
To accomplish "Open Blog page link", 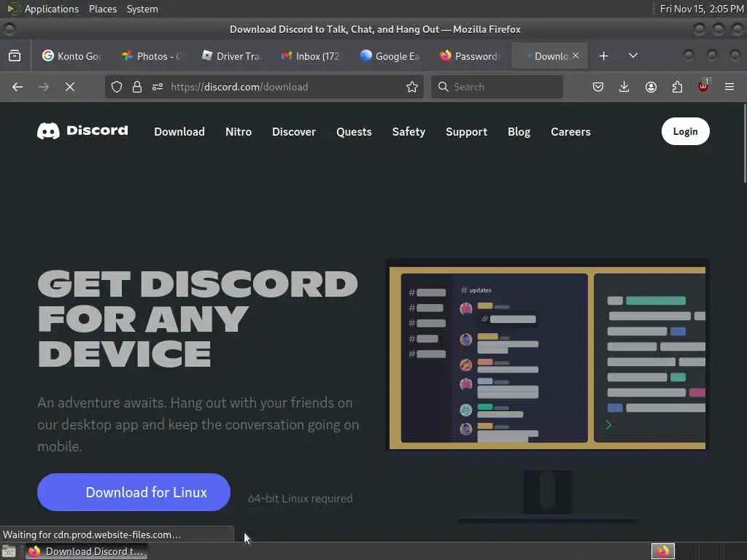I will (519, 132).
